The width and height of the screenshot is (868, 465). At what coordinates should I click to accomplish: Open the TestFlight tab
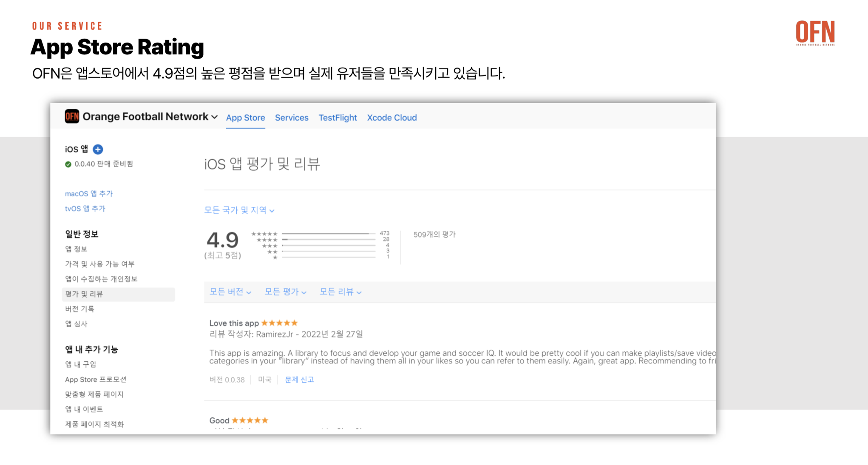[338, 118]
